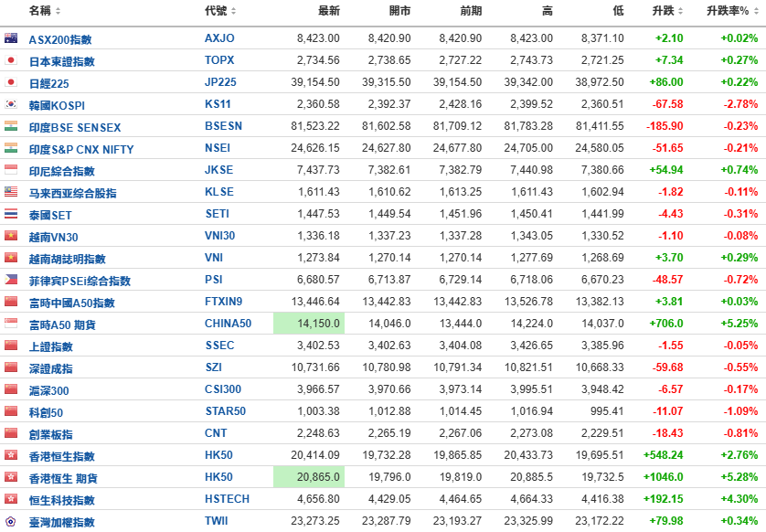Open 越南VN30 index link

coord(53,238)
